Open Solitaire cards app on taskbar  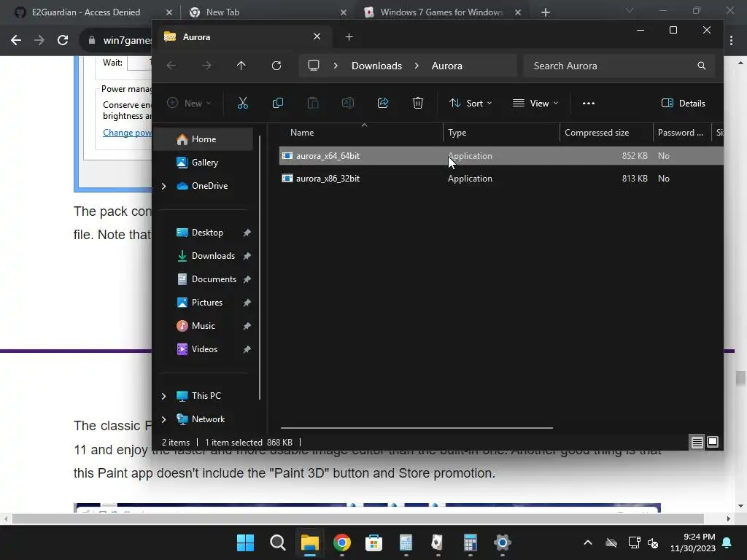[438, 542]
